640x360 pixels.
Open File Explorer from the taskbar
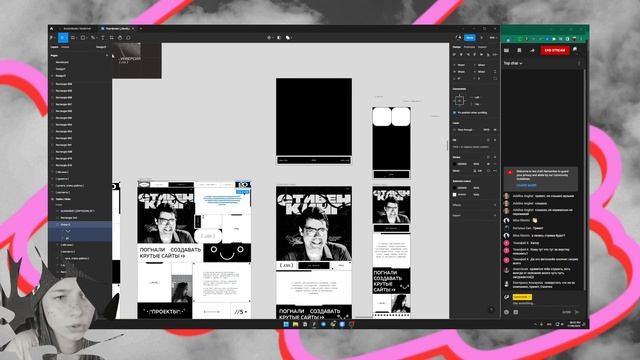(295, 324)
